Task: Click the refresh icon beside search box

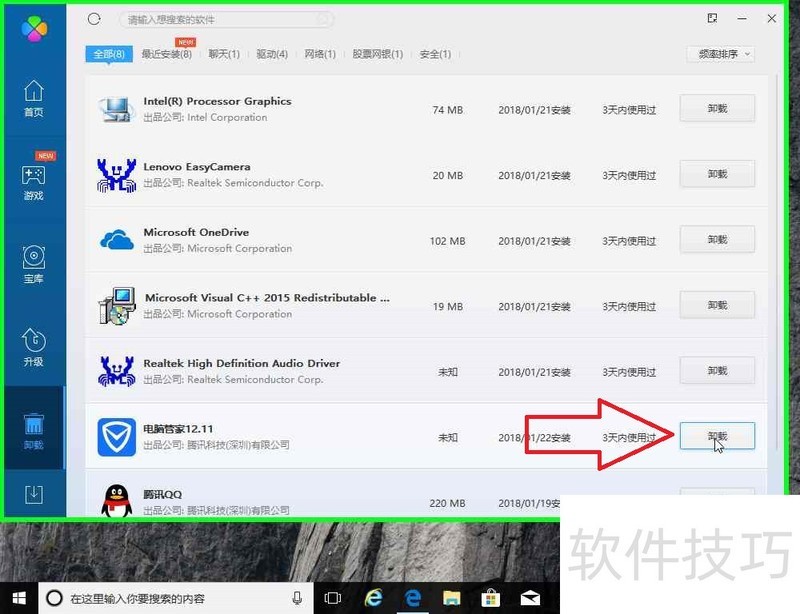Action: pos(94,19)
